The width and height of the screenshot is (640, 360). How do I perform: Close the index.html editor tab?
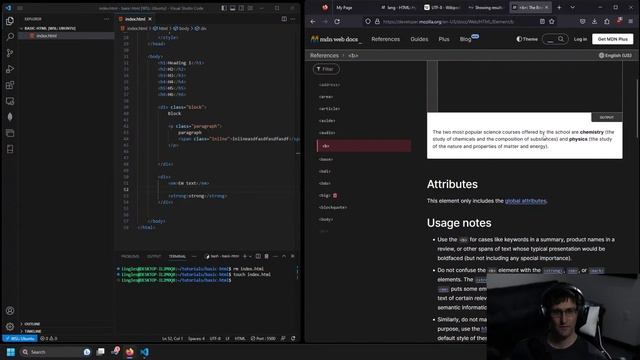[150, 19]
